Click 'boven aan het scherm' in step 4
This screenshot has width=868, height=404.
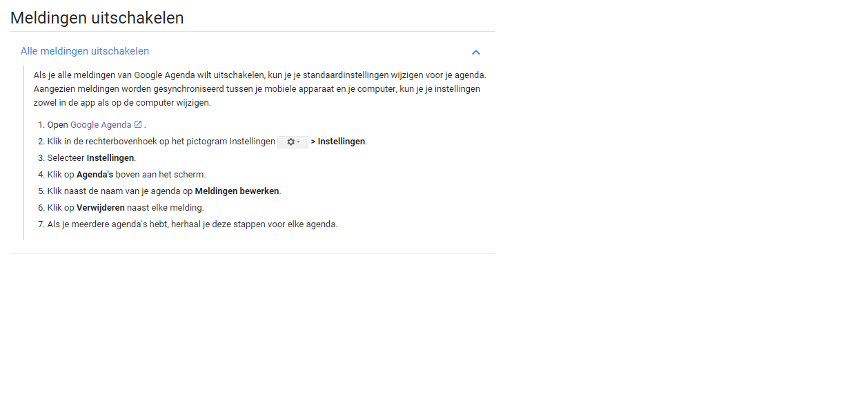click(161, 175)
